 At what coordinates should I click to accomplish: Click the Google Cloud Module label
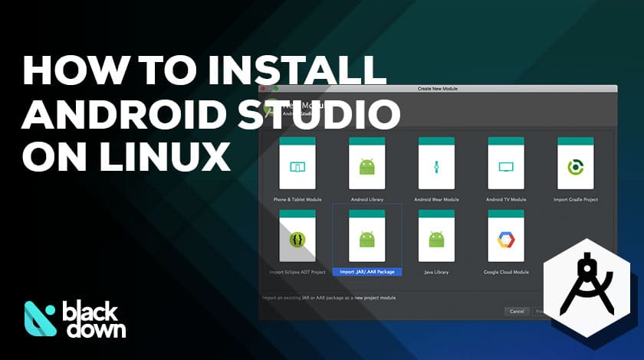[506, 272]
